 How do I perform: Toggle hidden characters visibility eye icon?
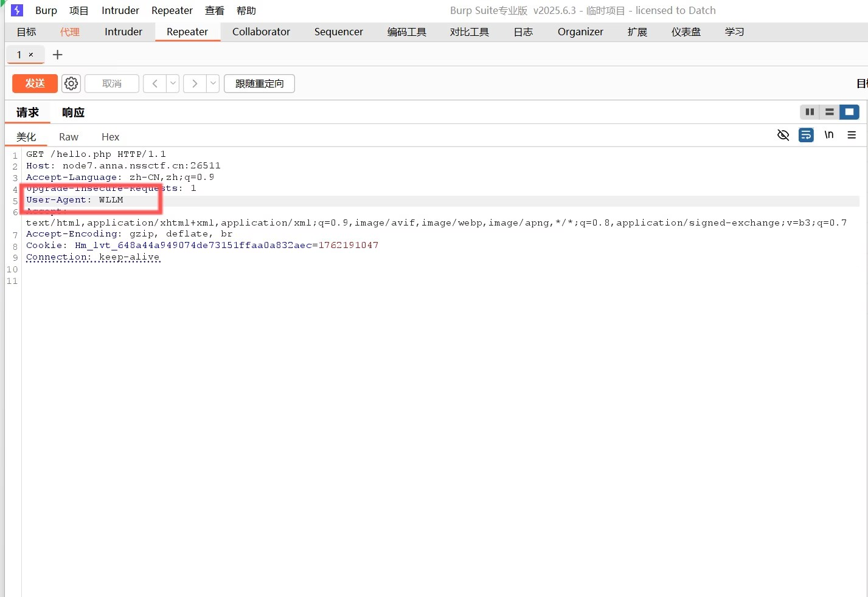point(783,135)
